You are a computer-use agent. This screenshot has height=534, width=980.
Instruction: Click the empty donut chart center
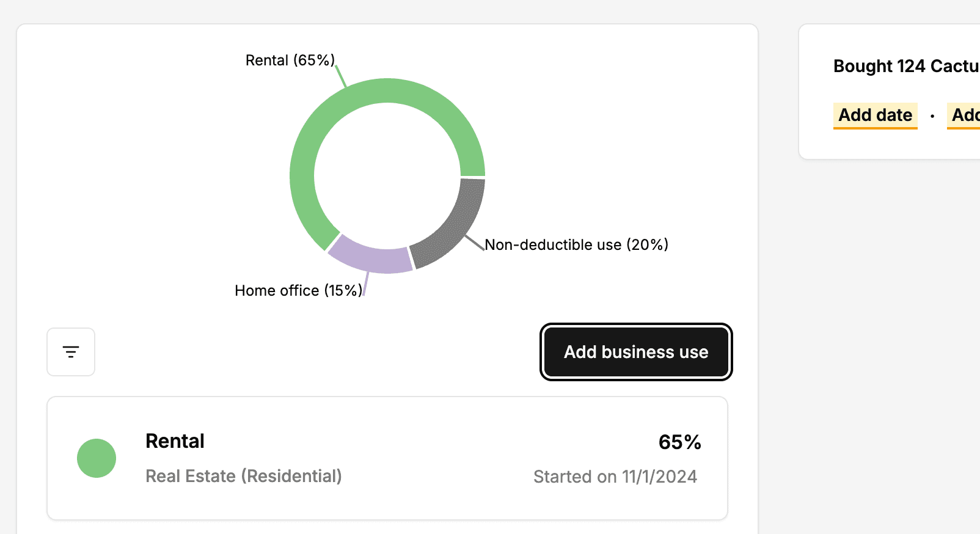tap(387, 176)
